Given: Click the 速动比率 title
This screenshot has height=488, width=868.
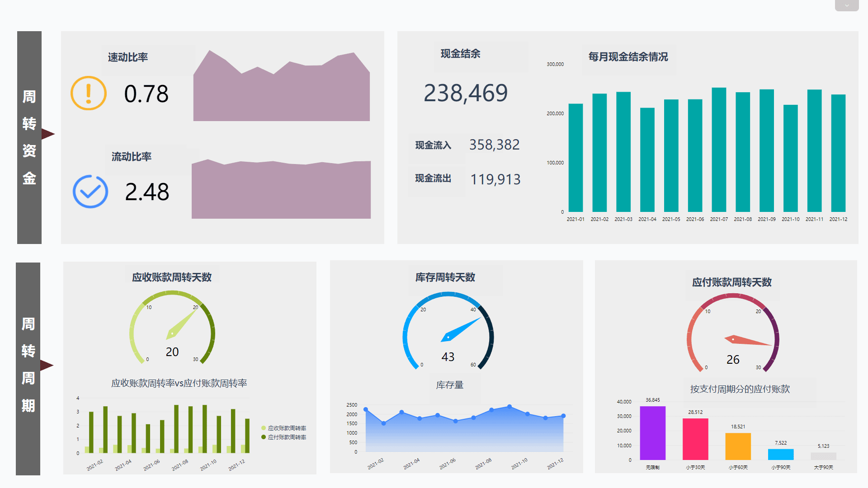Looking at the screenshot, I should (x=128, y=57).
